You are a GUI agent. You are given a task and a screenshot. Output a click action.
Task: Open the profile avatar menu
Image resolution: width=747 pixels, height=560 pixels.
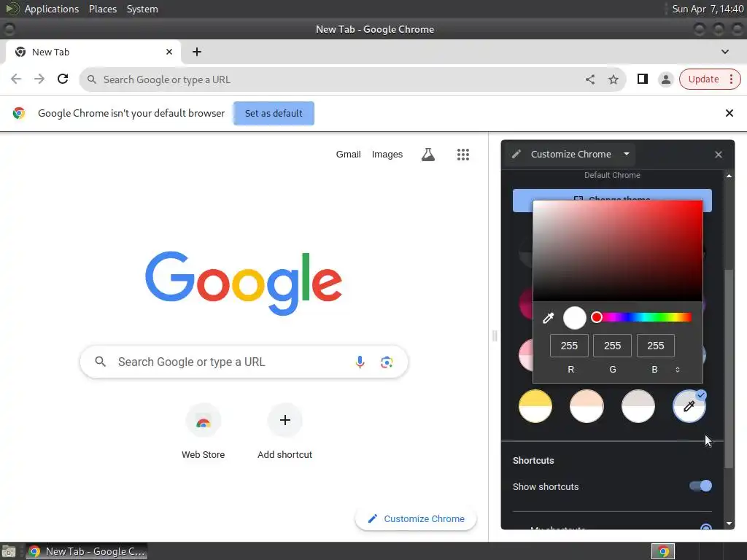[665, 79]
